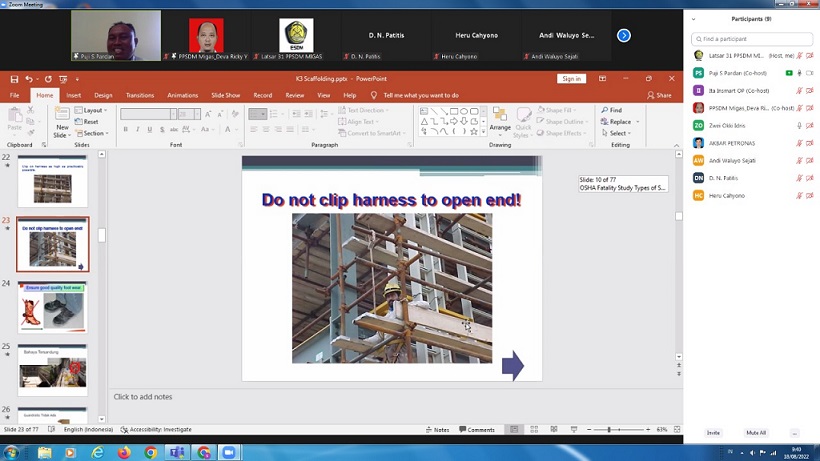Screen dimensions: 820x461
Task: Switch to the Design tab
Action: coord(103,95)
